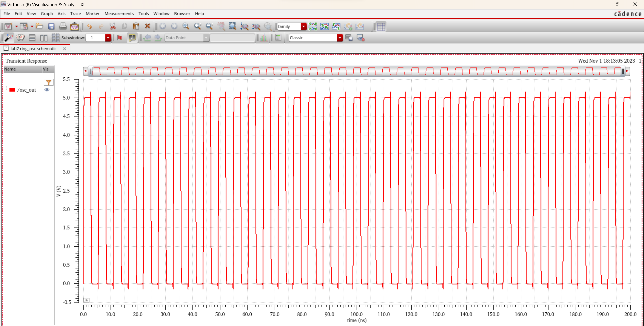Open the Classic workspace dropdown
Viewport: 644px width, 326px height.
(339, 38)
